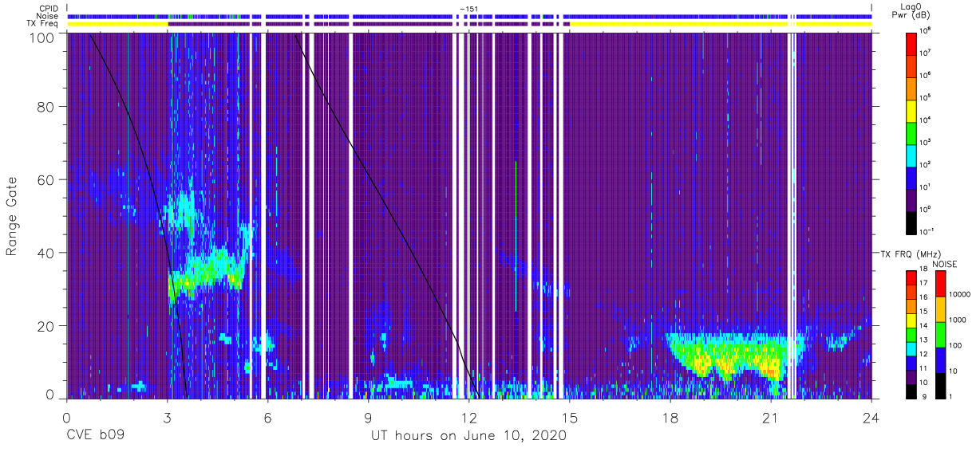This screenshot has width=980, height=452.
Task: Click the '1000' NOISE scale value
Action: coord(958,320)
